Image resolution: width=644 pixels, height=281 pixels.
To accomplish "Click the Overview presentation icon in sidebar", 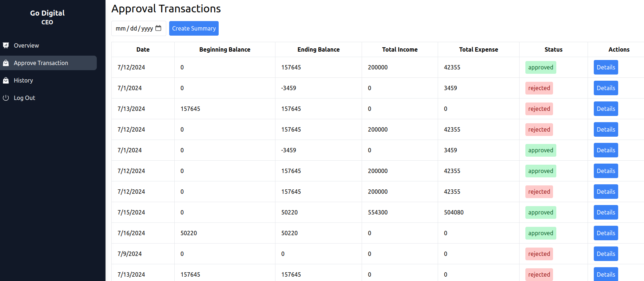I will tap(6, 45).
